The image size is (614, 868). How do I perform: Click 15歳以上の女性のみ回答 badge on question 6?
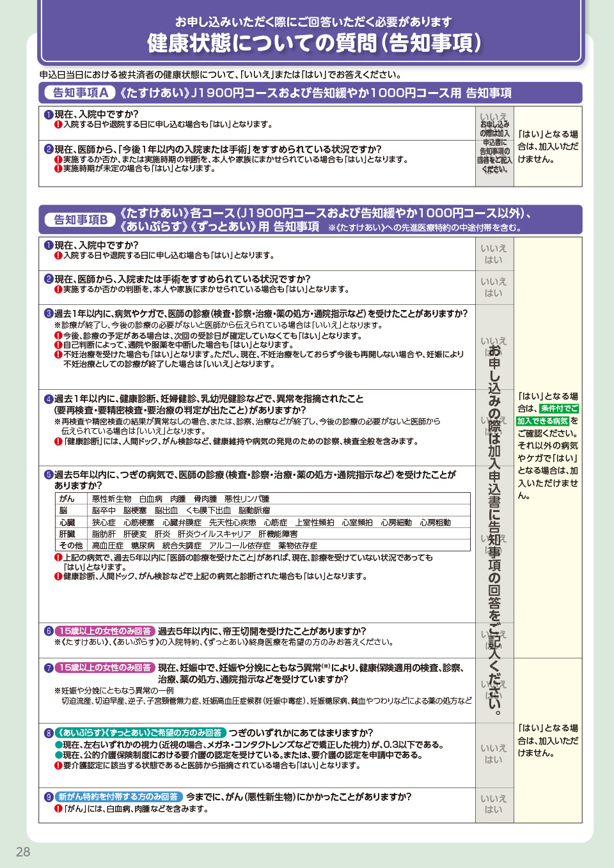[106, 631]
